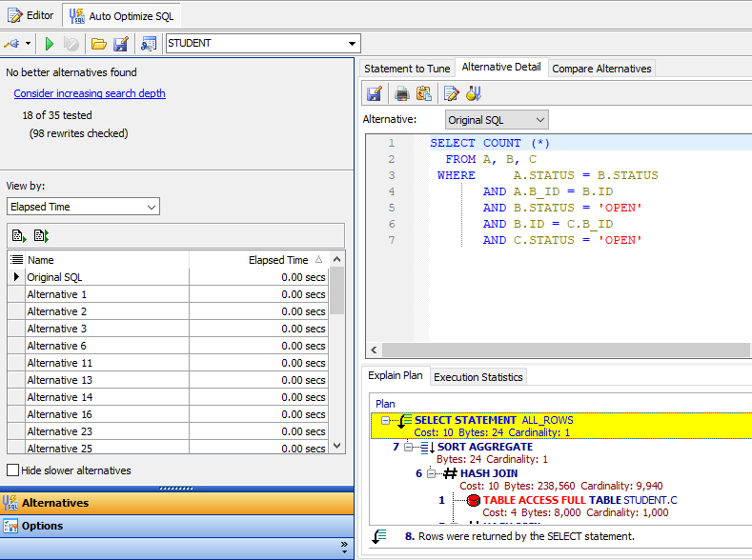
Task: Select the Alternative 14 row
Action: tap(168, 397)
